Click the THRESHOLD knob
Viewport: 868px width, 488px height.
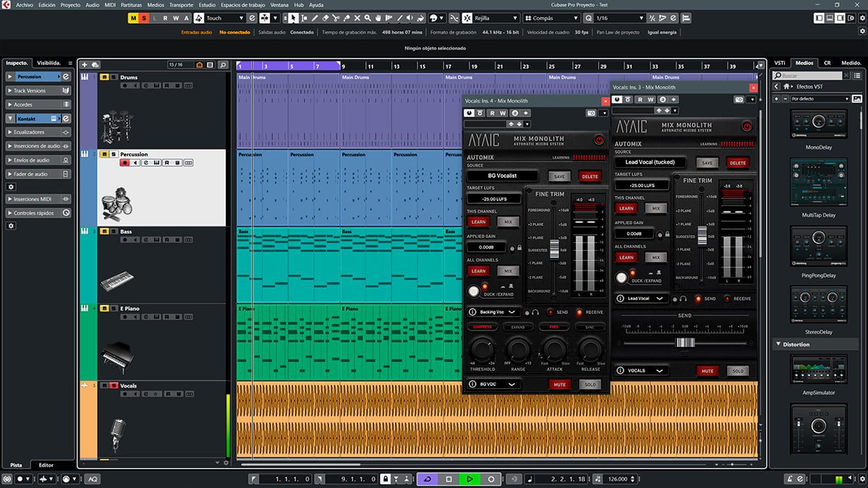[482, 351]
